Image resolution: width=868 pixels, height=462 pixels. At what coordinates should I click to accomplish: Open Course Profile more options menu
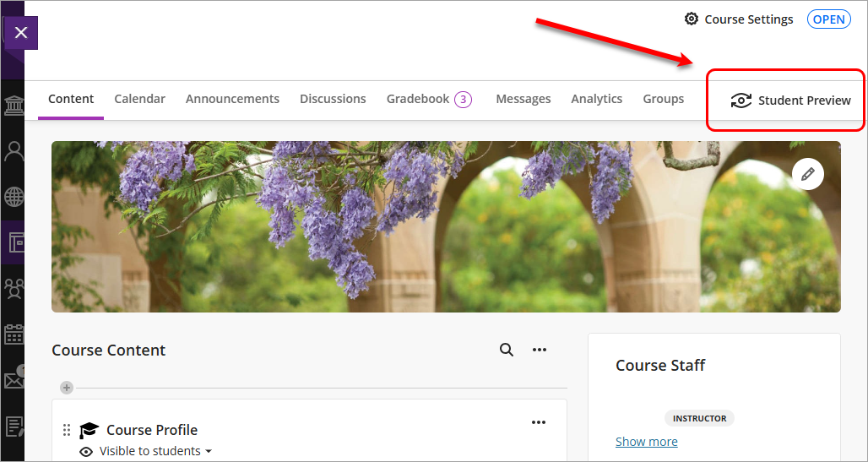(539, 422)
